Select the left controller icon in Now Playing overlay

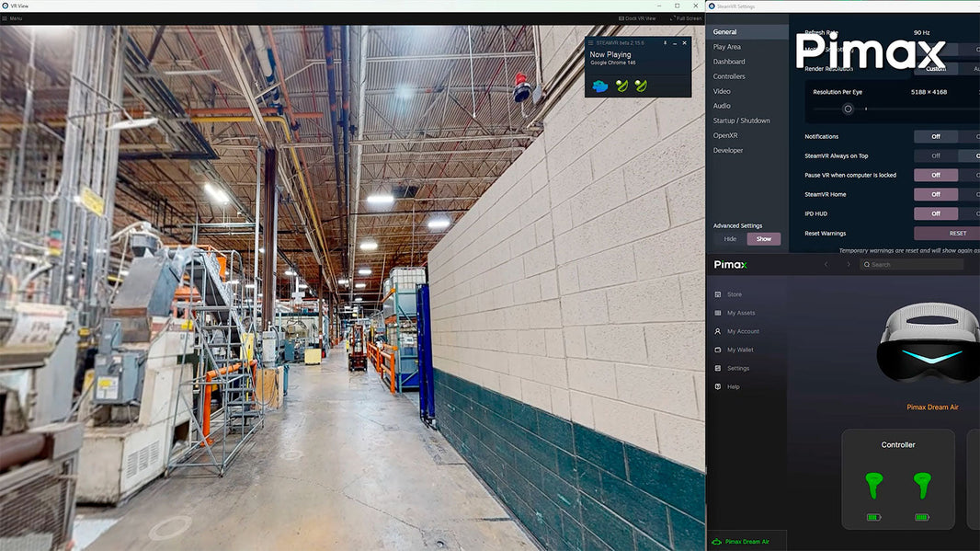click(621, 86)
